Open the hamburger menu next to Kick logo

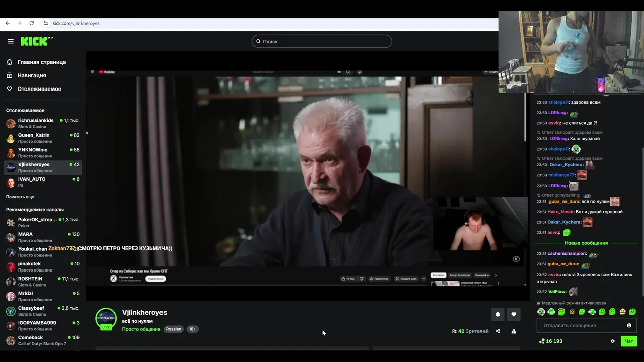(x=11, y=41)
